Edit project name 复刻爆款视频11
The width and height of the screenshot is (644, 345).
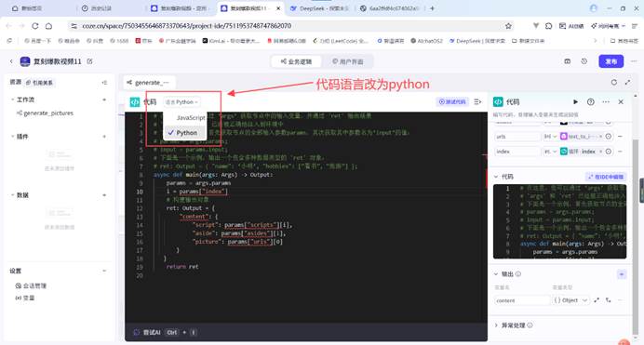(89, 61)
